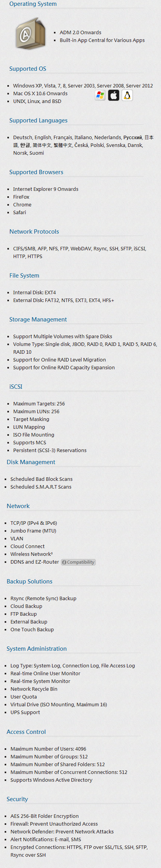Click the Windows logo icon
161x868 pixels.
(100, 95)
